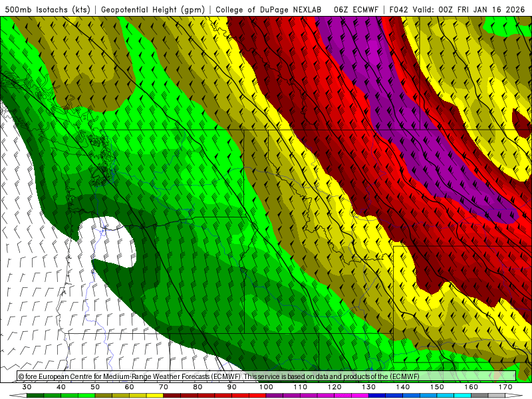Click legend value 150
Viewport: 532px width, 399px height.
coord(437,387)
